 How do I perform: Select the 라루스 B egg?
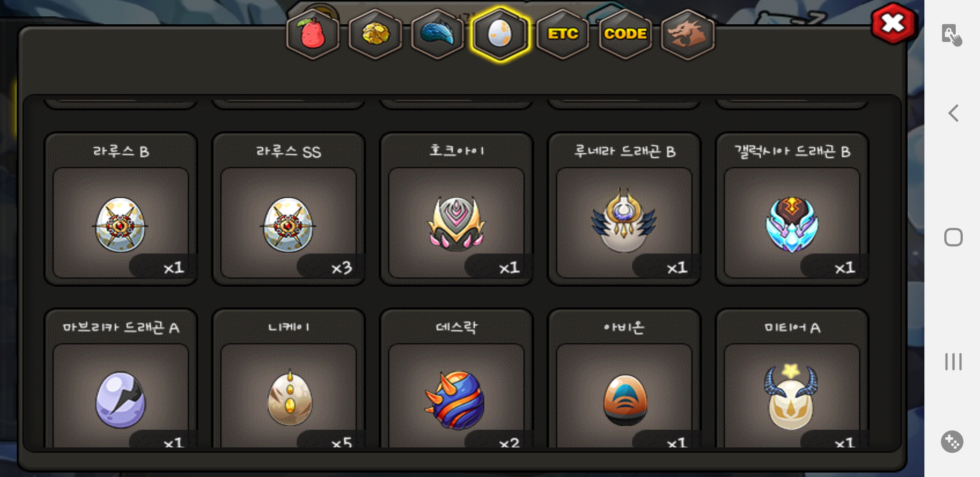pyautogui.click(x=121, y=209)
